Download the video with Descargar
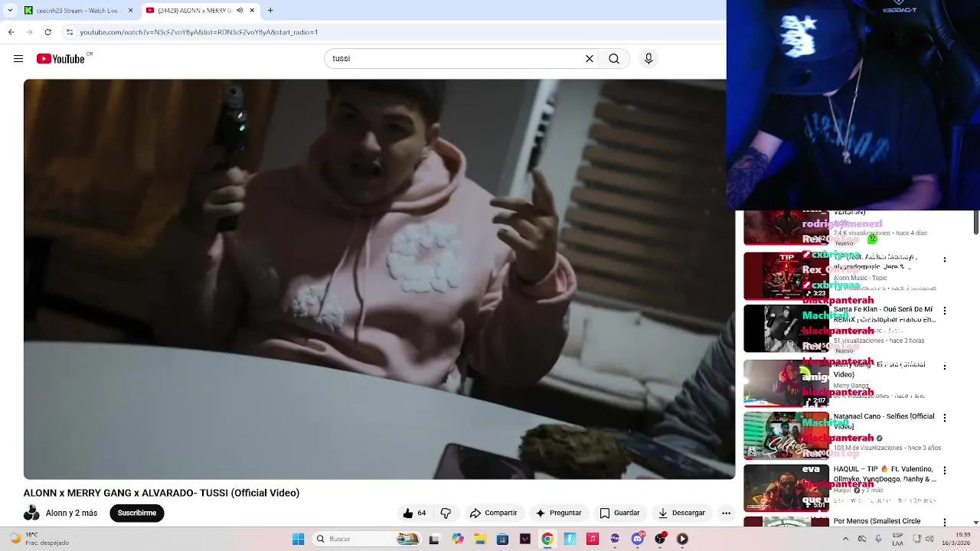The height and width of the screenshot is (551, 980). (681, 513)
